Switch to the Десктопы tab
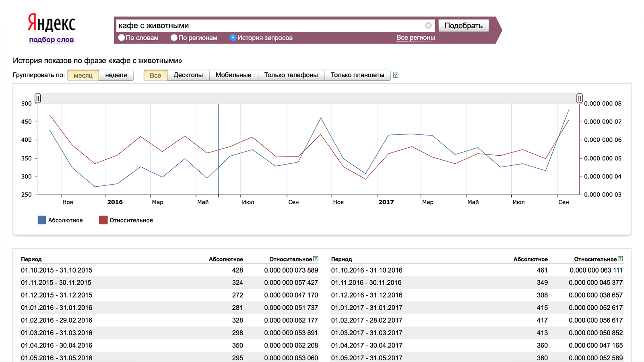This screenshot has height=362, width=644. point(188,75)
